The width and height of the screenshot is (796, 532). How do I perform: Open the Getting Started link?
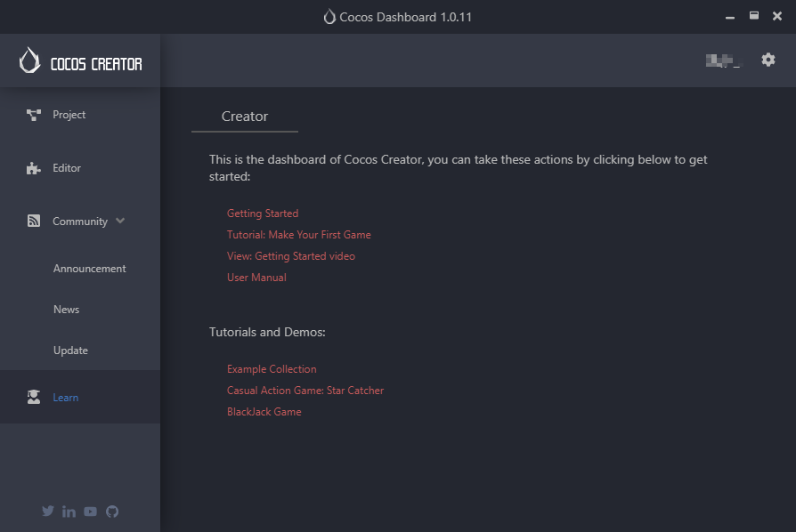pos(263,214)
